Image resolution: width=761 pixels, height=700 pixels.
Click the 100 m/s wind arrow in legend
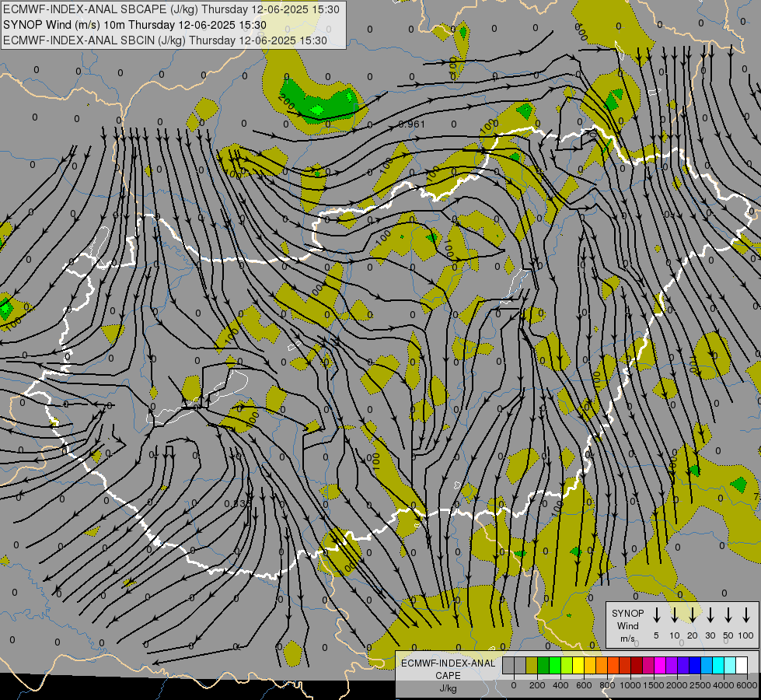746,615
